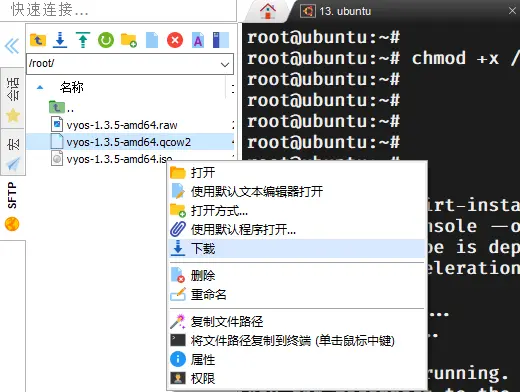Click the chmod +x command line in terminal

383,58
